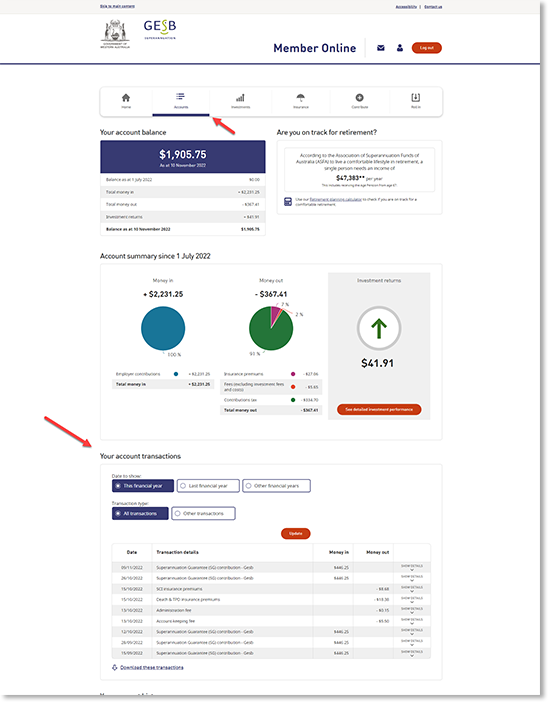This screenshot has height=705, width=550.
Task: Open the Roll in tab
Action: 417,102
